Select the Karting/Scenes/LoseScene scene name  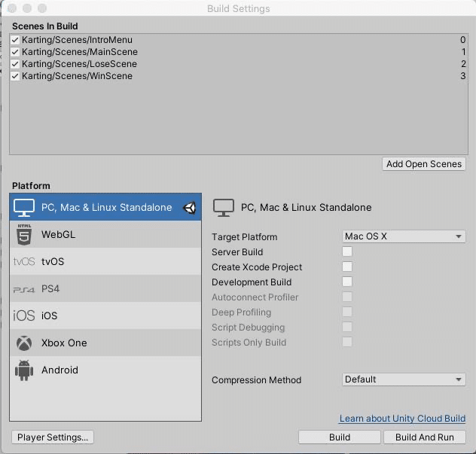point(79,64)
